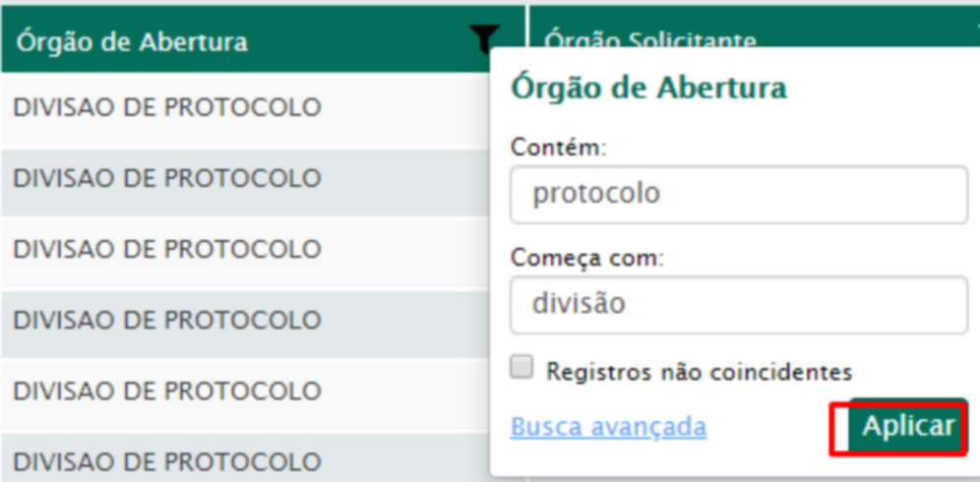Image resolution: width=980 pixels, height=482 pixels.
Task: Click the popup title 'Órgão de Abertura'
Action: [648, 88]
